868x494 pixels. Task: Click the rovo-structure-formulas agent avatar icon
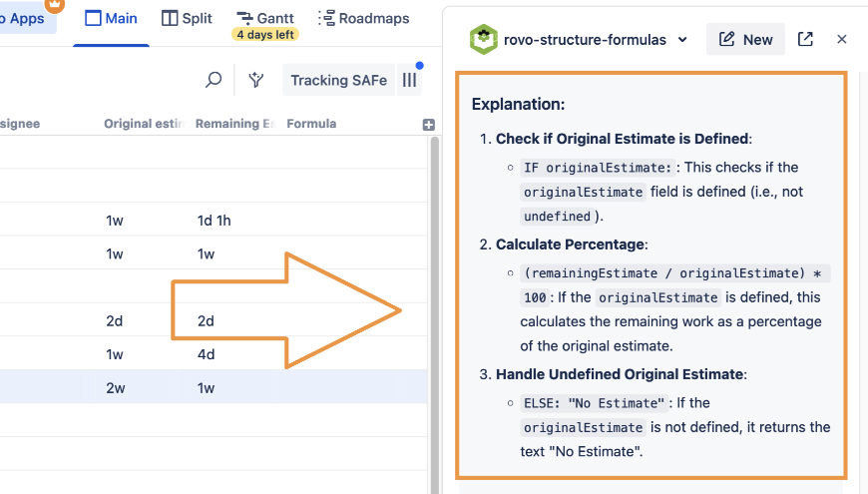(x=485, y=39)
